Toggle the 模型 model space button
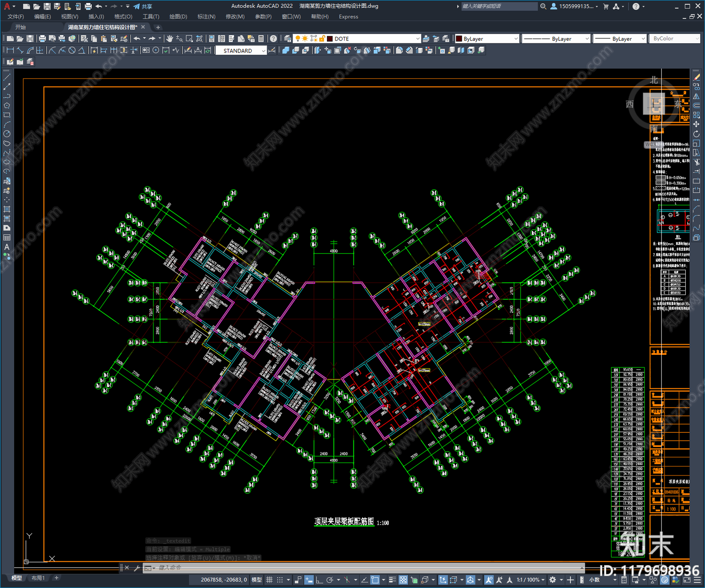 pyautogui.click(x=256, y=580)
